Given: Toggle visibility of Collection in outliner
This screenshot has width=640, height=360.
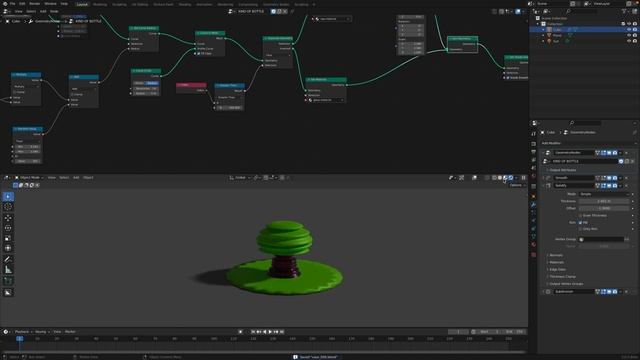Looking at the screenshot, I should click(x=629, y=24).
